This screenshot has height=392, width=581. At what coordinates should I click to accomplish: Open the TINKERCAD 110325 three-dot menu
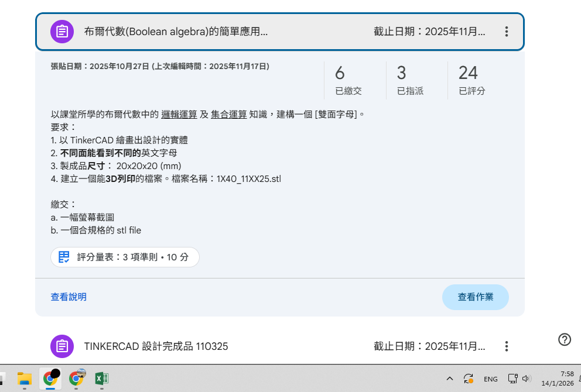coord(507,346)
